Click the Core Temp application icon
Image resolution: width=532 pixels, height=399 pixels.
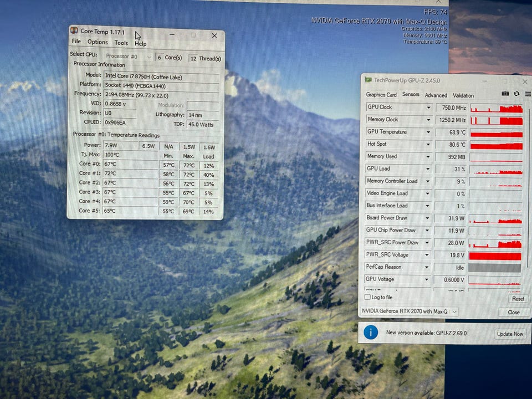[x=74, y=31]
